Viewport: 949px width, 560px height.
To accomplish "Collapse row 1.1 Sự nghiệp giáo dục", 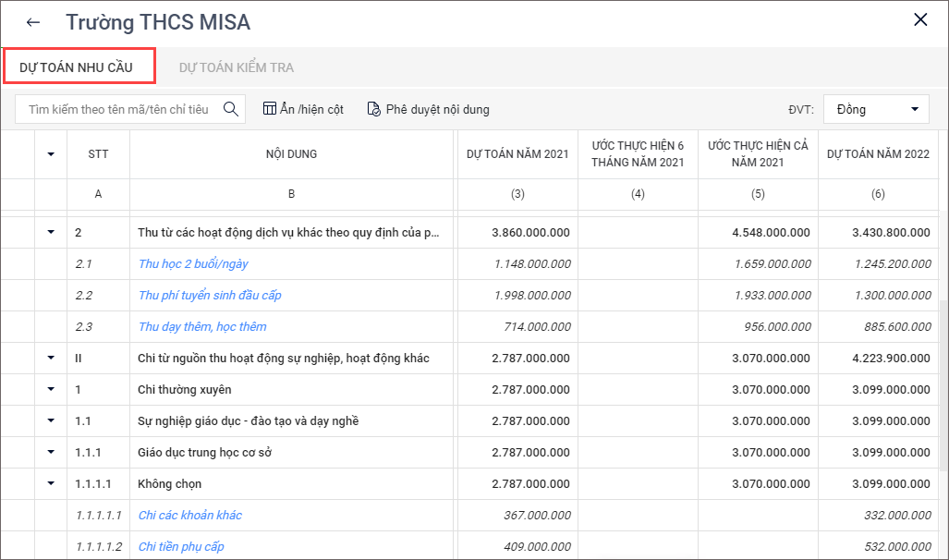I will pos(51,420).
